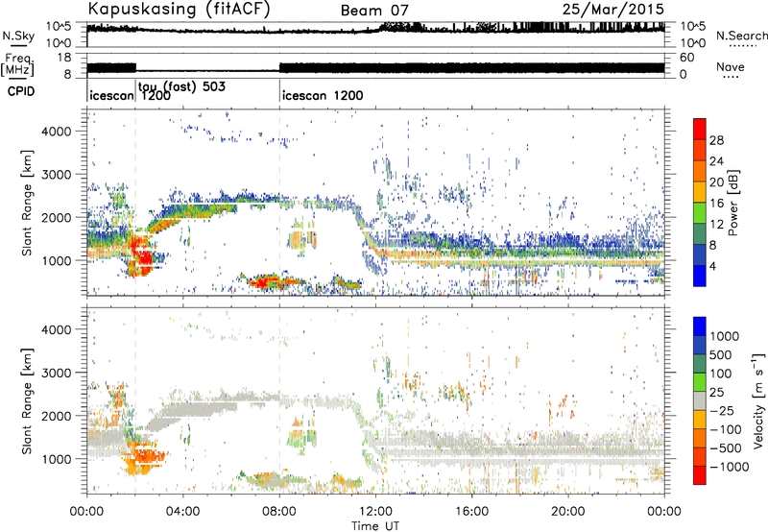768x532 pixels.
Task: Click the 'icescan 1200' label at 08:00
Action: coord(323,95)
